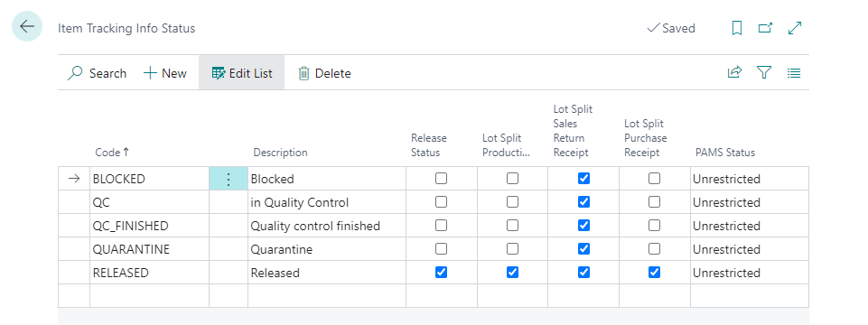Viewport: 868px width, 325px height.
Task: Select the BLOCKED code cell
Action: click(149, 179)
